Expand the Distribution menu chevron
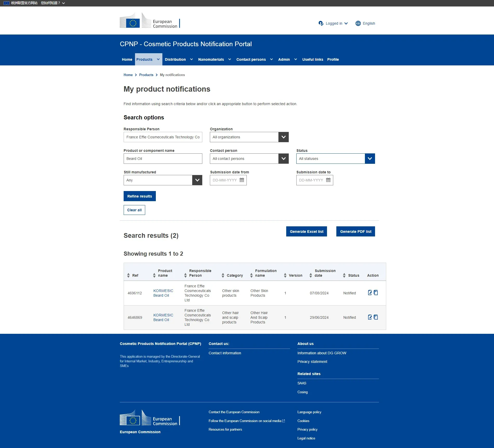494x448 pixels. 191,59
